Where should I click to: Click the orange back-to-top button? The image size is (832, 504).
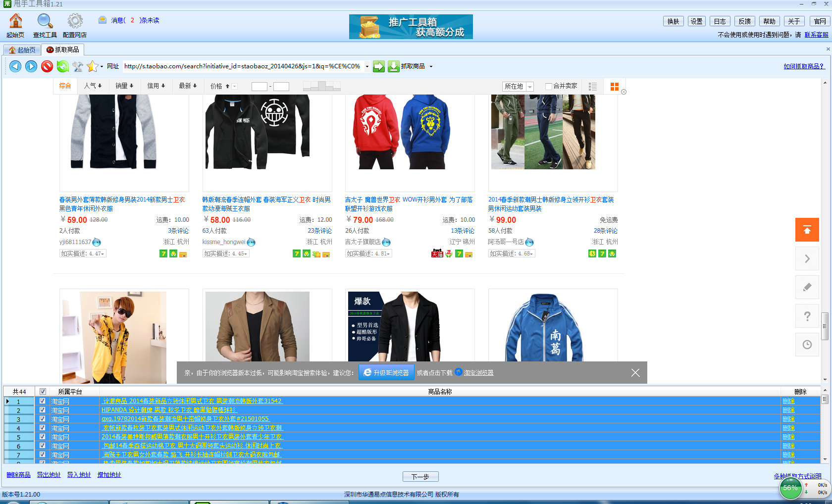click(x=807, y=230)
